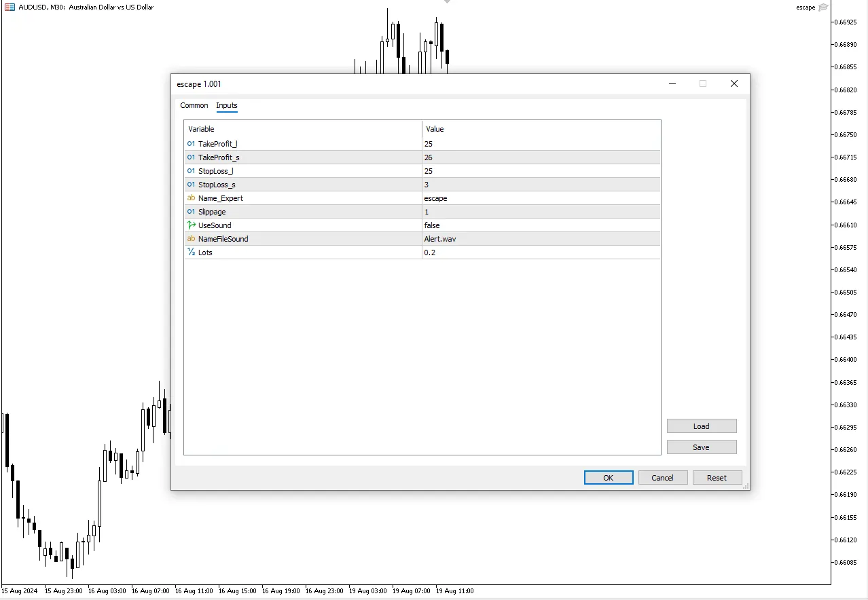The image size is (868, 600).
Task: Reset the expert inputs to defaults
Action: [x=717, y=477]
